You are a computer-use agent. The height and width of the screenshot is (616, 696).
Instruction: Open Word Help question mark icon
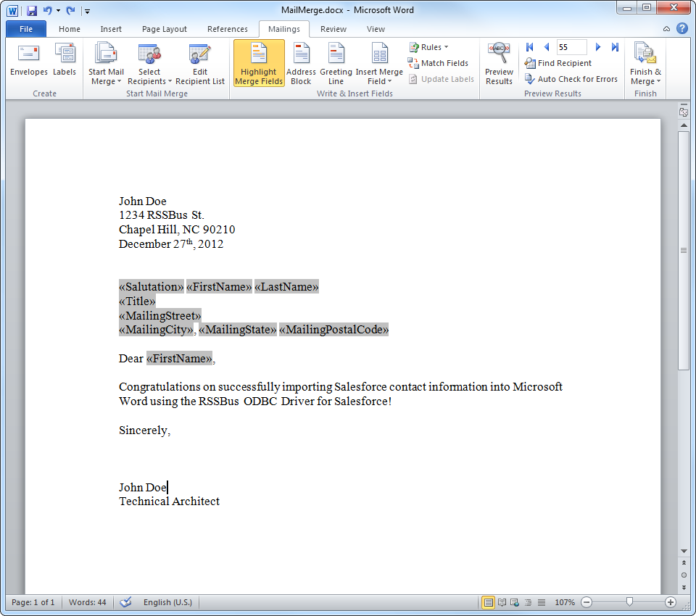pos(681,29)
